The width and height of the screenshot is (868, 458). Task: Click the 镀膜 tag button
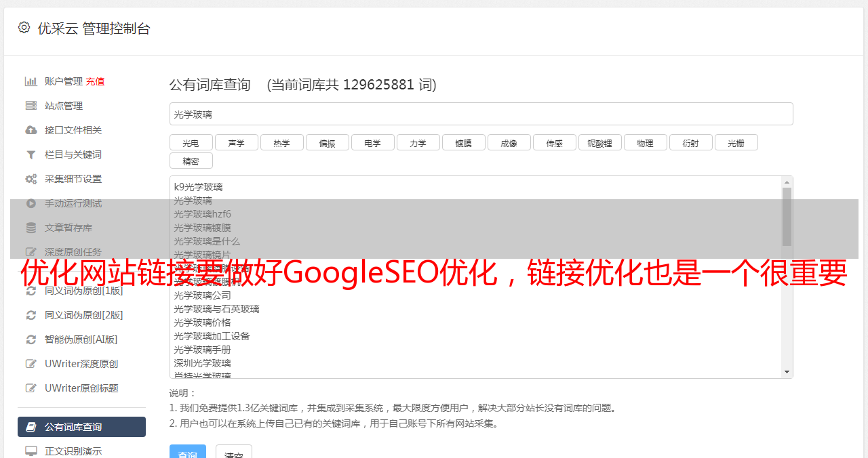463,143
